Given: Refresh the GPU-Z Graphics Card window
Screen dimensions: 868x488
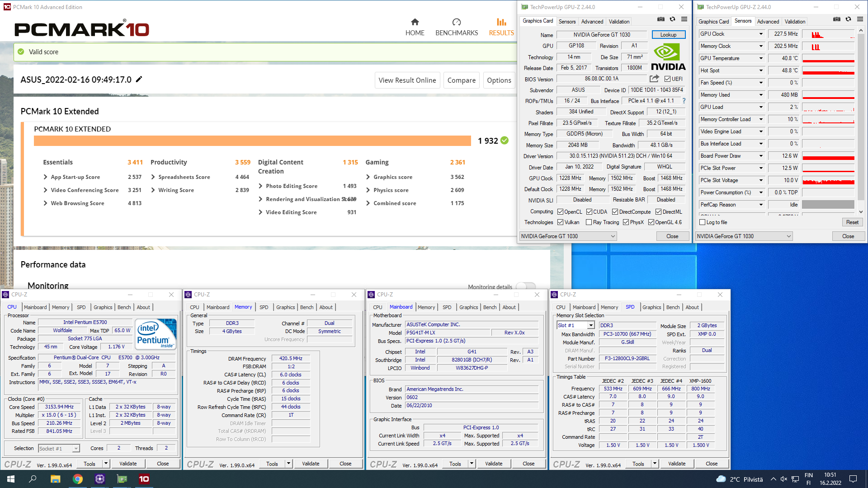Looking at the screenshot, I should 673,19.
